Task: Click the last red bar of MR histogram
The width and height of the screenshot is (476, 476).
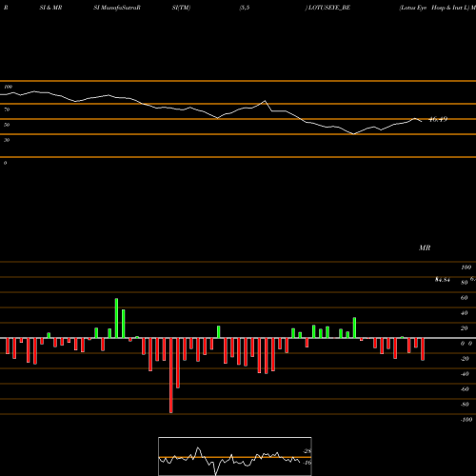Action: pos(423,349)
